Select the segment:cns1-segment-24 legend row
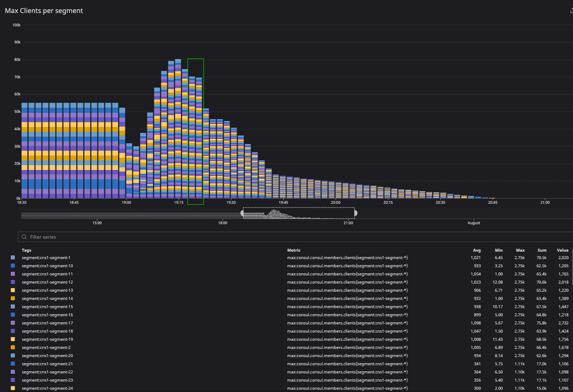 coord(47,388)
